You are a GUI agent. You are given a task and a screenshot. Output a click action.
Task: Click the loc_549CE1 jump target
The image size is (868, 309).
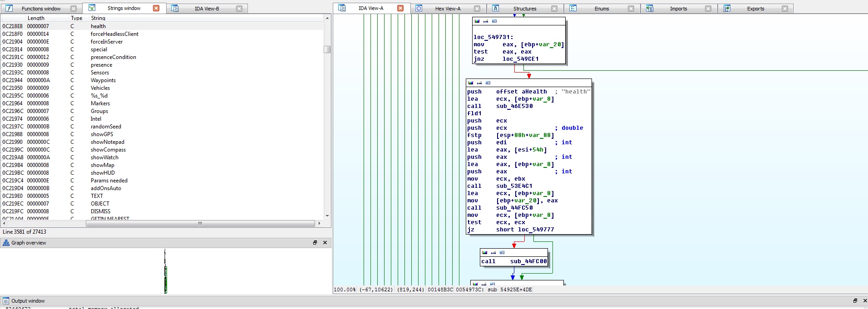tap(521, 59)
